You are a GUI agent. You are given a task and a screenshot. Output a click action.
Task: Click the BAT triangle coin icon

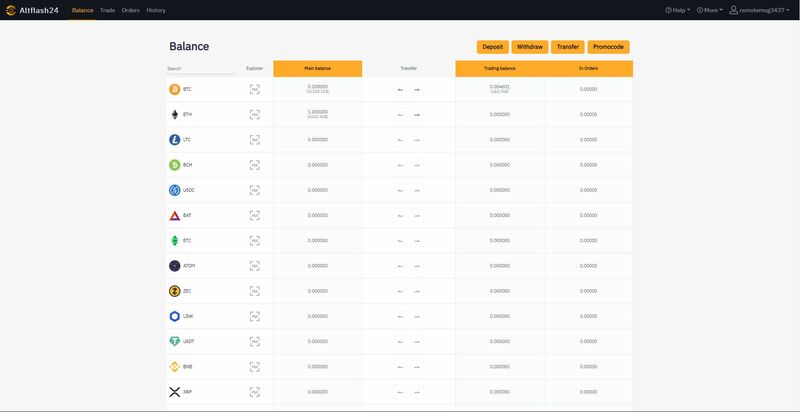[x=174, y=215]
